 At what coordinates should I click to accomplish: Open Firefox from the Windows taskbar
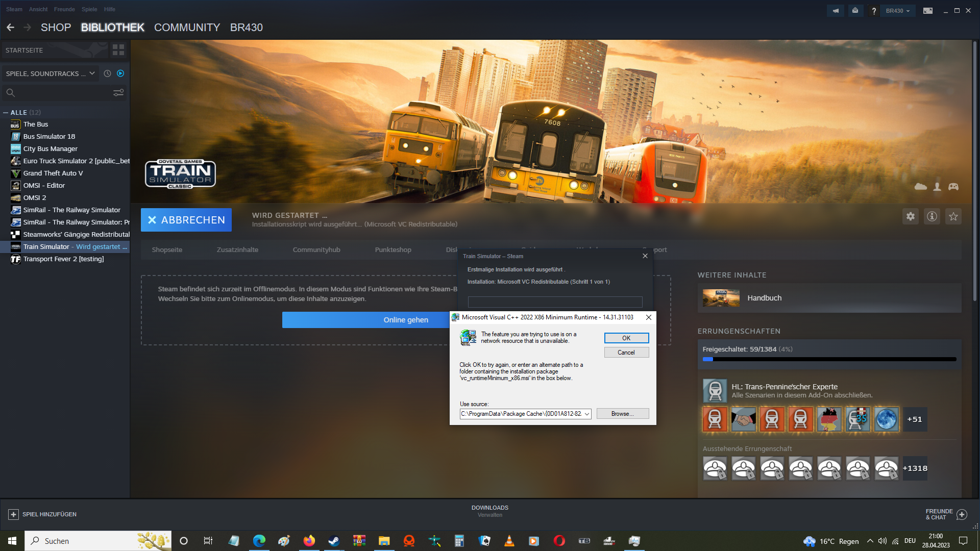click(x=309, y=541)
